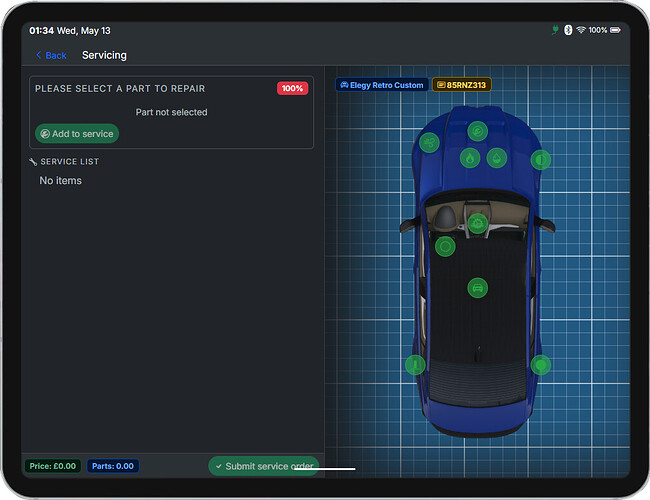
Task: Select the ring icon near driver seat
Action: click(445, 247)
